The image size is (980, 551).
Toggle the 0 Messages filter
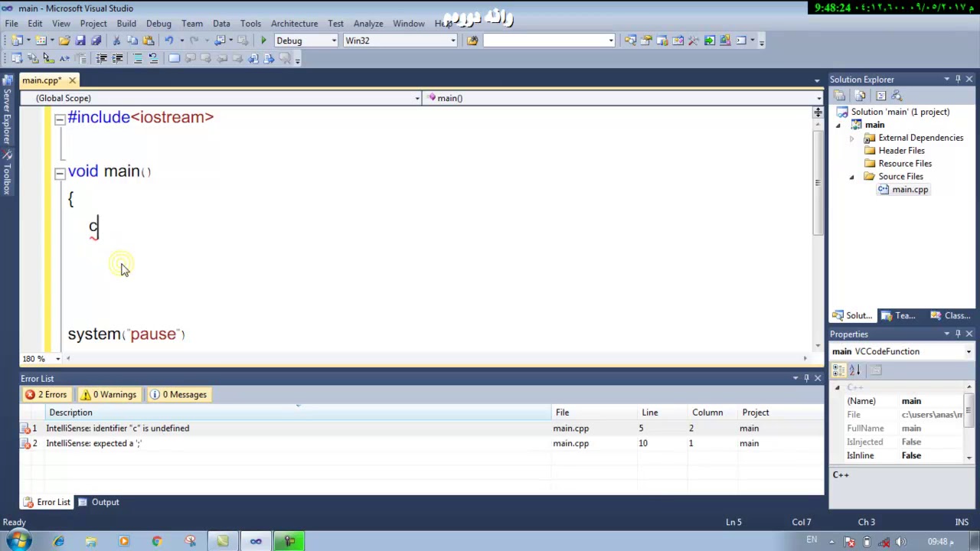(178, 395)
